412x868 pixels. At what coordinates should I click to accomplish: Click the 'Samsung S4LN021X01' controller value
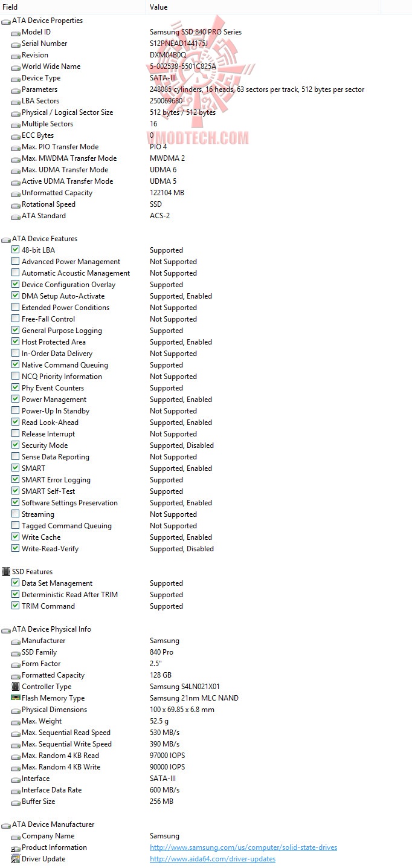coord(185,687)
